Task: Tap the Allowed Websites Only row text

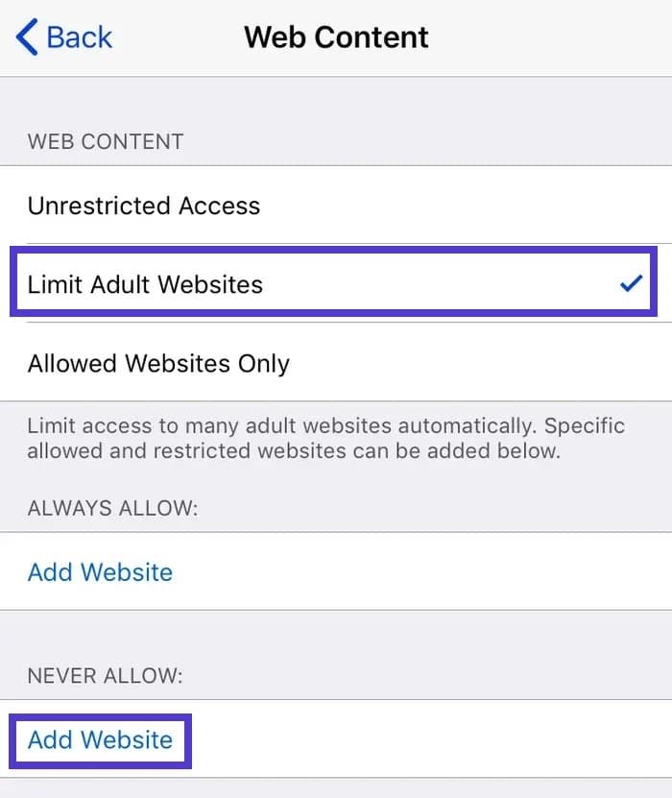Action: tap(159, 363)
